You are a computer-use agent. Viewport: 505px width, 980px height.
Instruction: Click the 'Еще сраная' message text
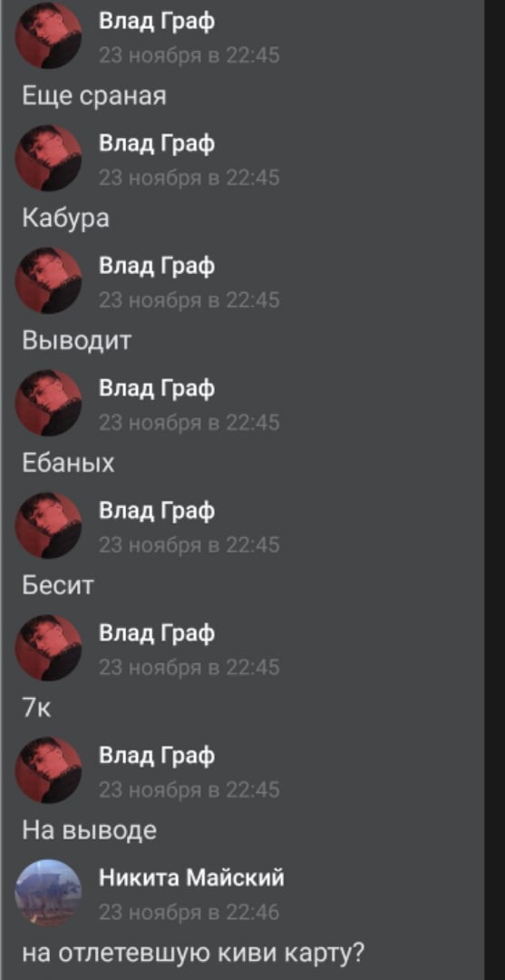pyautogui.click(x=93, y=96)
